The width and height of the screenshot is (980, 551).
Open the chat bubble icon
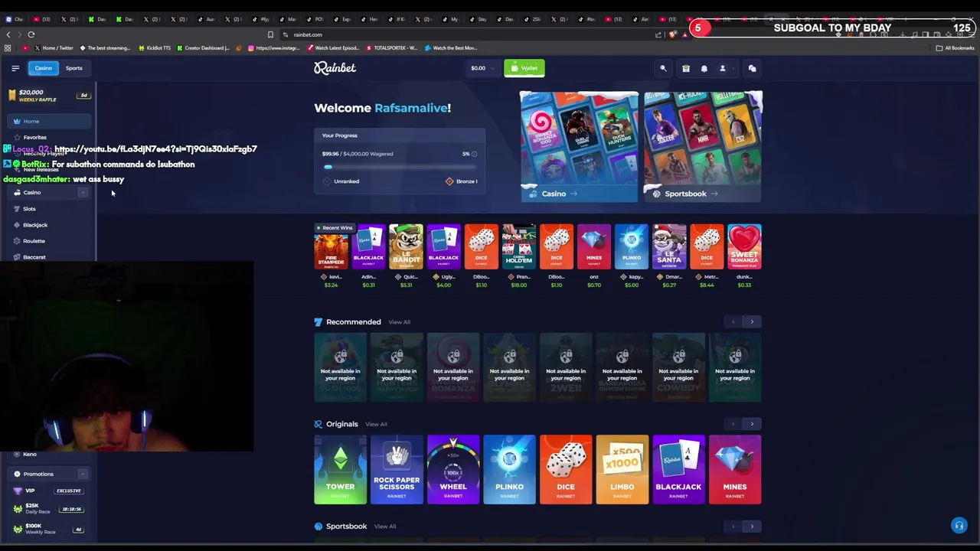point(752,68)
